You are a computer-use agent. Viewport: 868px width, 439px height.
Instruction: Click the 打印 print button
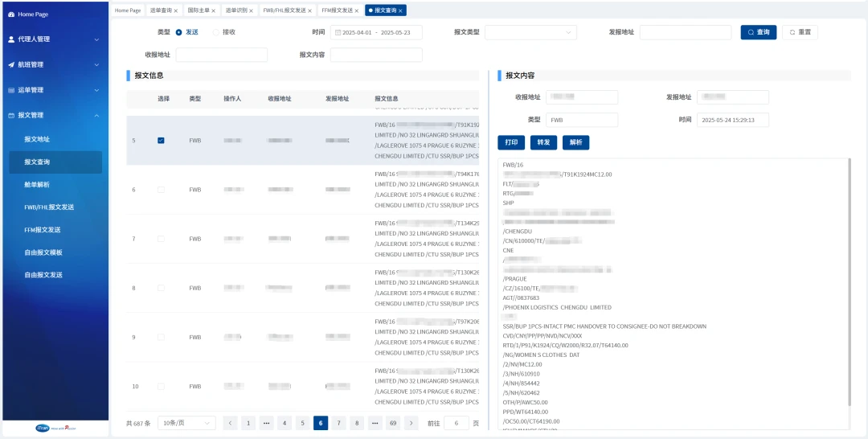(x=511, y=143)
